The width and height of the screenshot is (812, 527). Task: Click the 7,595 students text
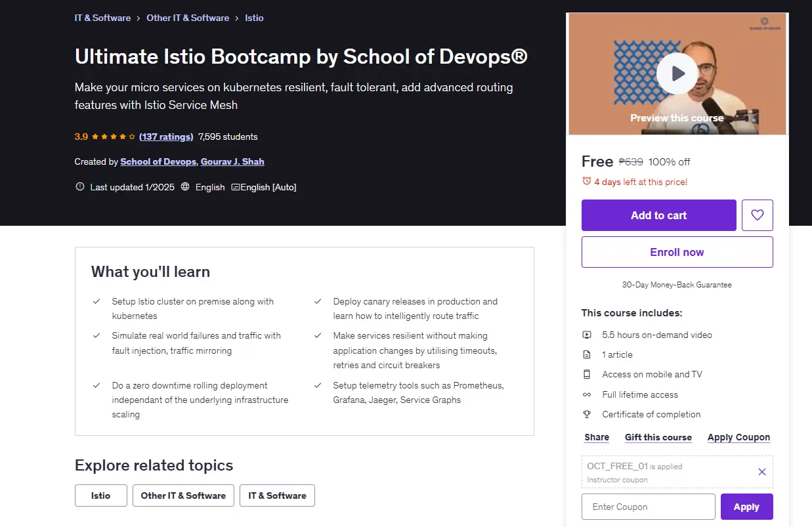tap(228, 137)
